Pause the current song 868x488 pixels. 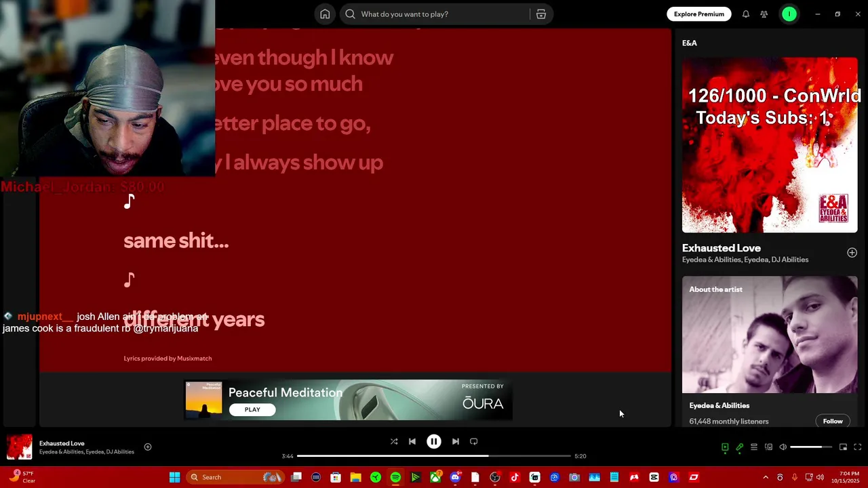coord(434,441)
